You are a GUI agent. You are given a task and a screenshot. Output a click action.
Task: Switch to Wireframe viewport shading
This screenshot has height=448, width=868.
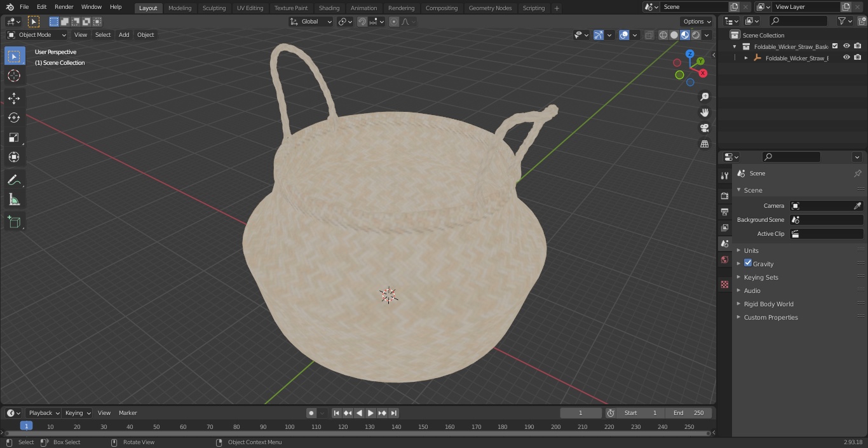click(x=663, y=35)
